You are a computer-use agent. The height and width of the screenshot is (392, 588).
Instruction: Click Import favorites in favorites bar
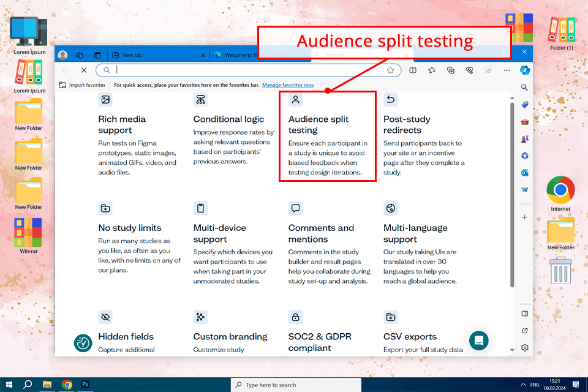click(82, 85)
